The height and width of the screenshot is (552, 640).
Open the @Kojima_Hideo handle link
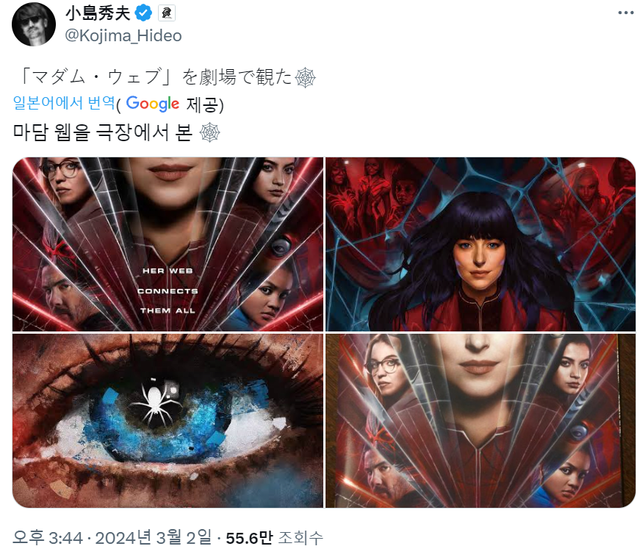[x=123, y=36]
